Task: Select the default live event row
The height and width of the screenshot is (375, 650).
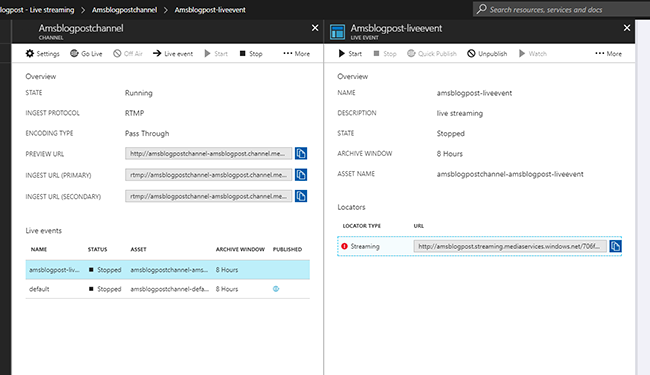Action: (x=167, y=289)
